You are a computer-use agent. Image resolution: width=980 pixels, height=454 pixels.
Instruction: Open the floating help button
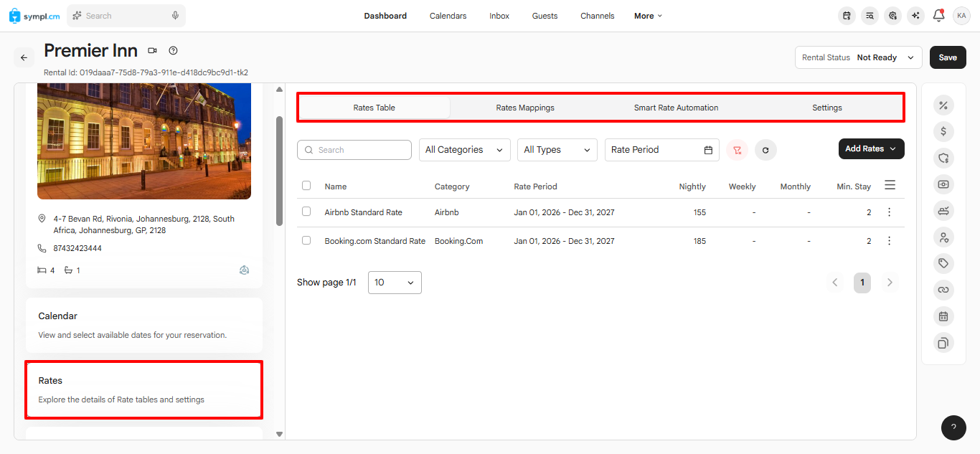[x=953, y=427]
